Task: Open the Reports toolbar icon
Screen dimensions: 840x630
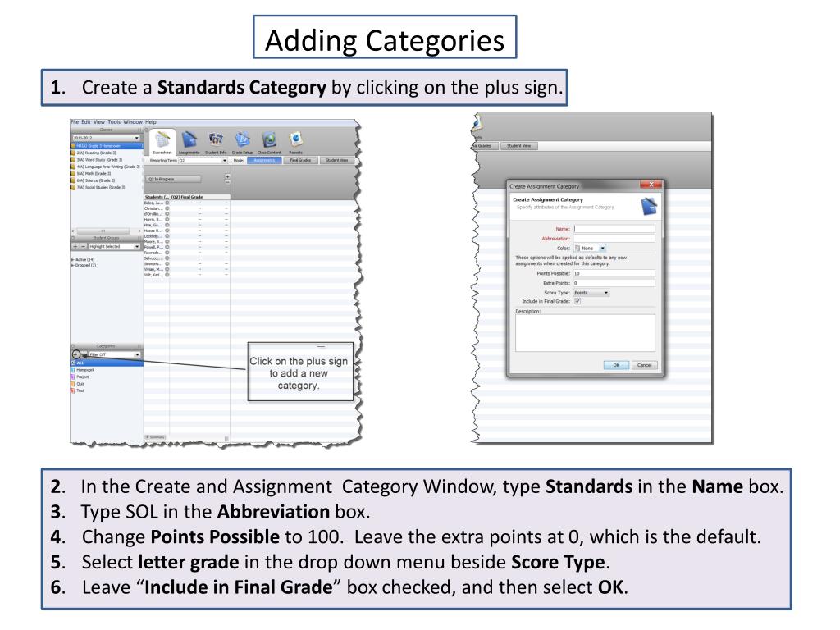Action: click(295, 140)
